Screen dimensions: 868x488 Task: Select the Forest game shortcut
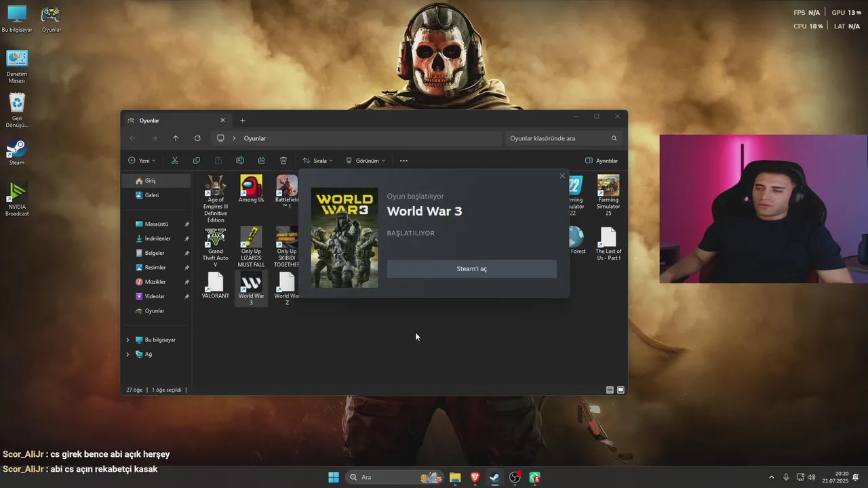pyautogui.click(x=576, y=241)
